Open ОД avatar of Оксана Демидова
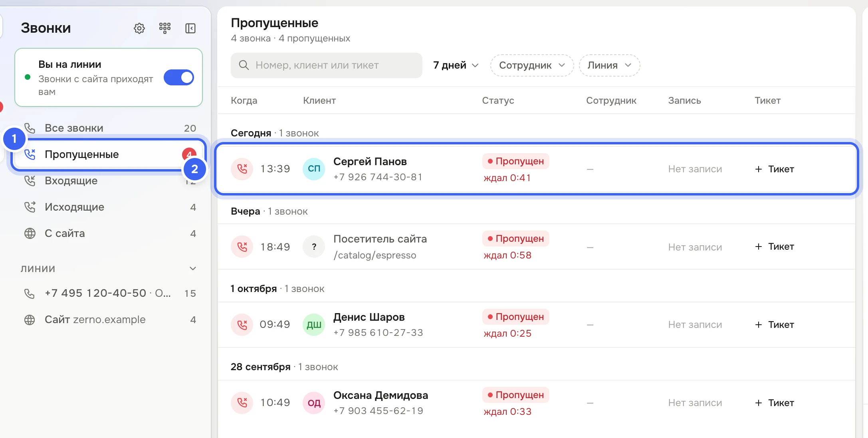 [x=314, y=402]
